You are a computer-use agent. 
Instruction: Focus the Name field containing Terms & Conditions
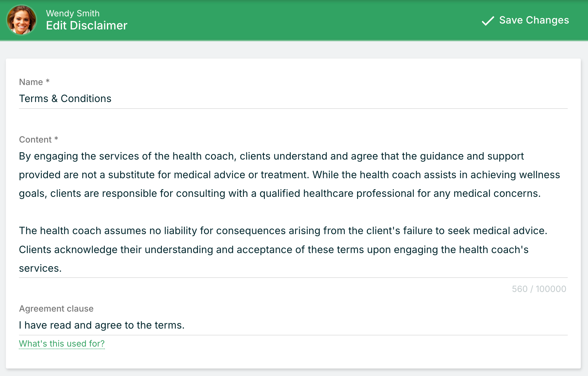[x=293, y=98]
